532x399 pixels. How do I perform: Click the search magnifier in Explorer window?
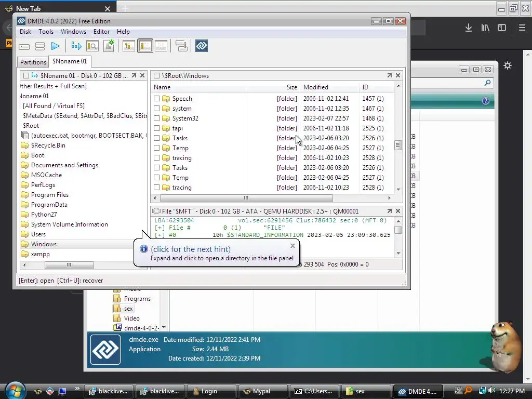pos(487,83)
